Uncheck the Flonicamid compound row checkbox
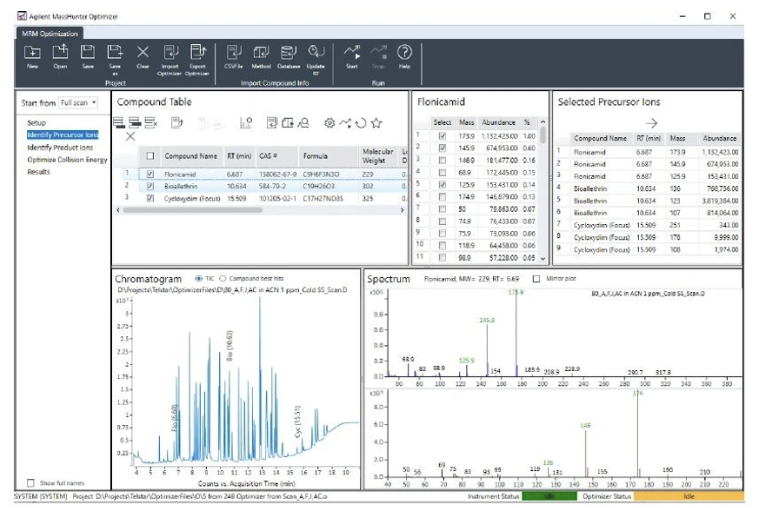This screenshot has height=508, width=758. [x=150, y=174]
